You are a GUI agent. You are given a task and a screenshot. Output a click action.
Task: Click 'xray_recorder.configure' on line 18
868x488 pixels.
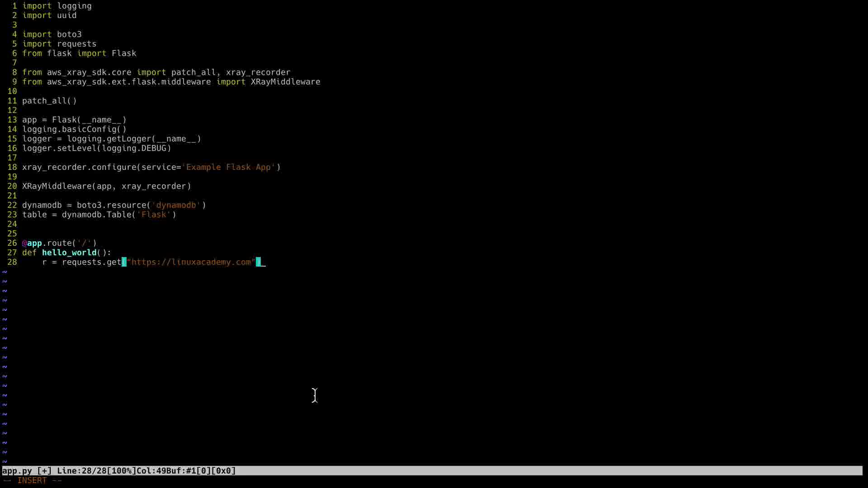point(79,167)
